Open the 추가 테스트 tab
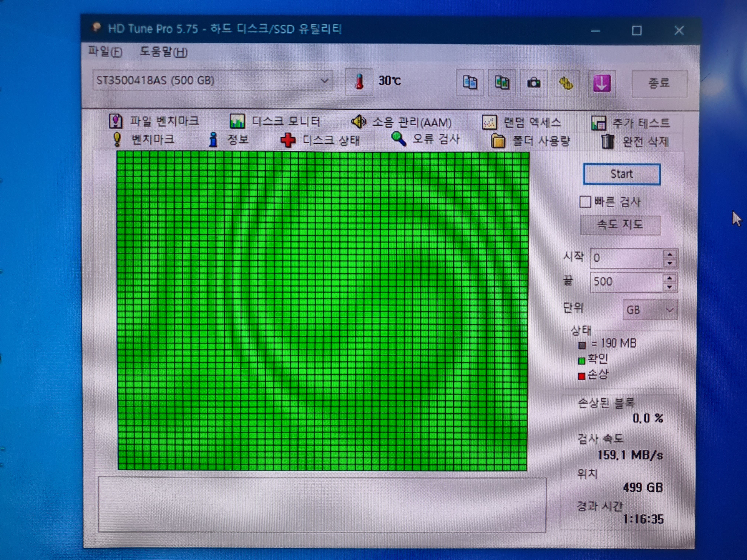Image resolution: width=747 pixels, height=560 pixels. click(x=630, y=123)
